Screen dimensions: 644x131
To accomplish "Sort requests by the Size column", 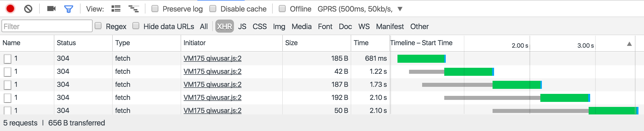I will pos(291,43).
